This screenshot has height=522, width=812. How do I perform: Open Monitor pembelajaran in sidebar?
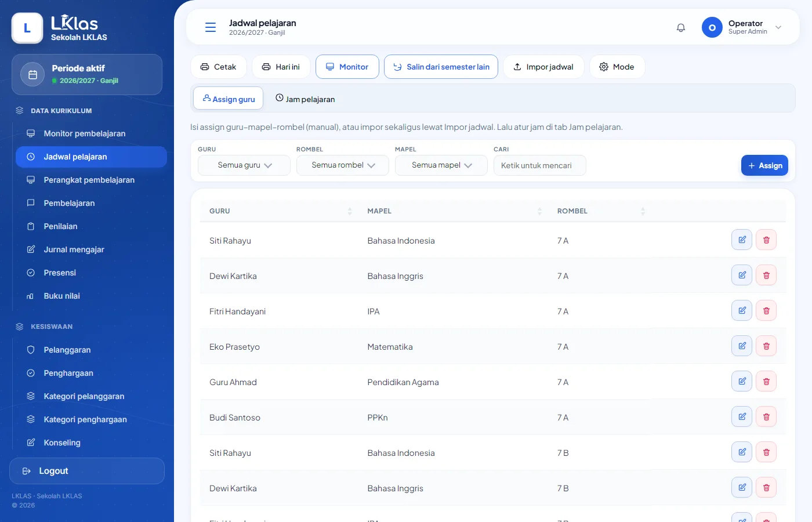(91, 133)
